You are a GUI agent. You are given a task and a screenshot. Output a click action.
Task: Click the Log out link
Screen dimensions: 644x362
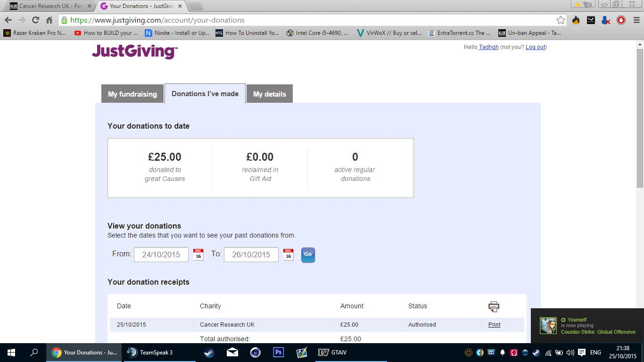point(535,47)
